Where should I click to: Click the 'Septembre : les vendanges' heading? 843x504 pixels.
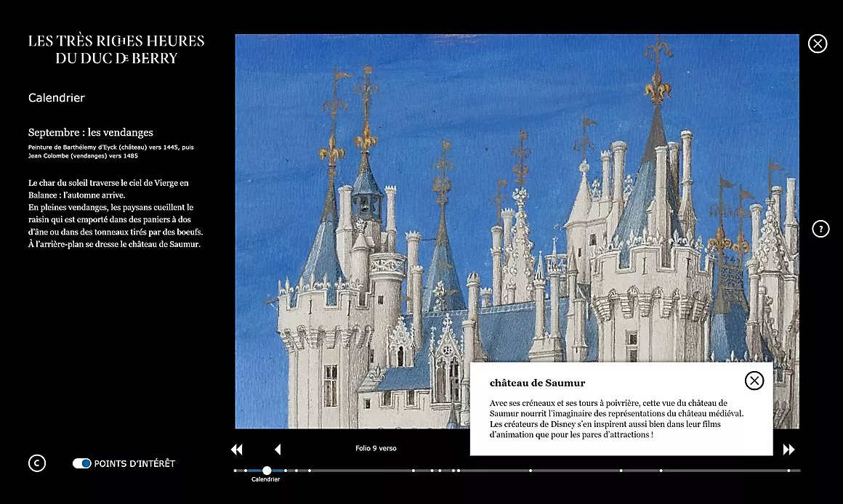point(90,132)
